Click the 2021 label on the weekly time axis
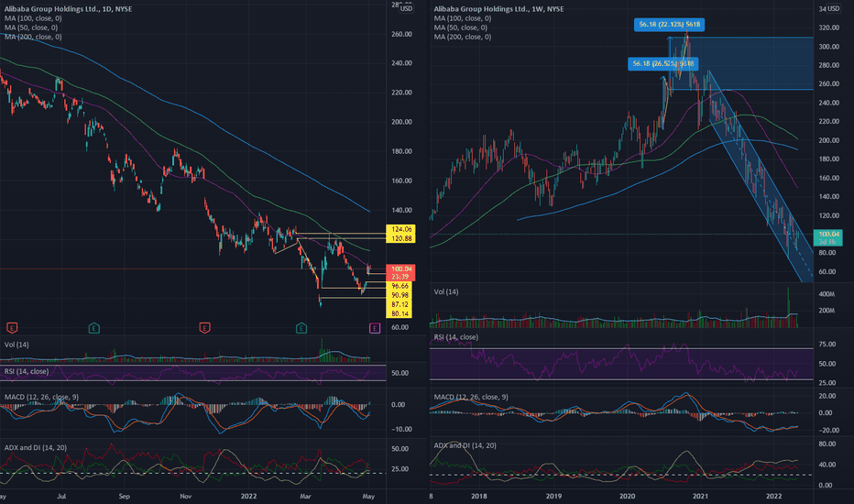This screenshot has width=854, height=504. pos(700,497)
